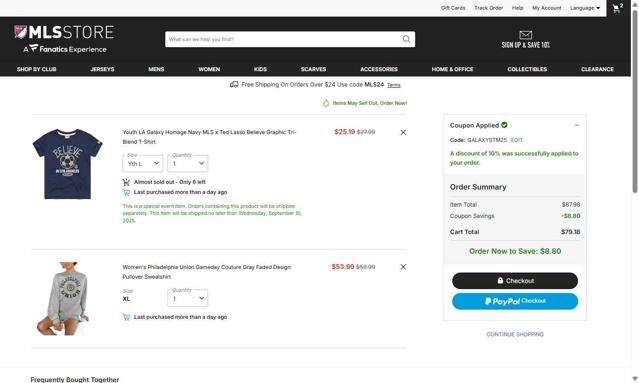Image resolution: width=639 pixels, height=383 pixels.
Task: Click the EDIT coupon code link
Action: pos(517,140)
